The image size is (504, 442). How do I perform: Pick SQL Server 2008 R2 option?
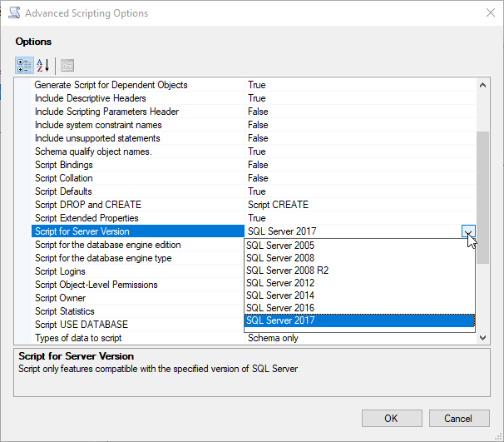point(359,271)
